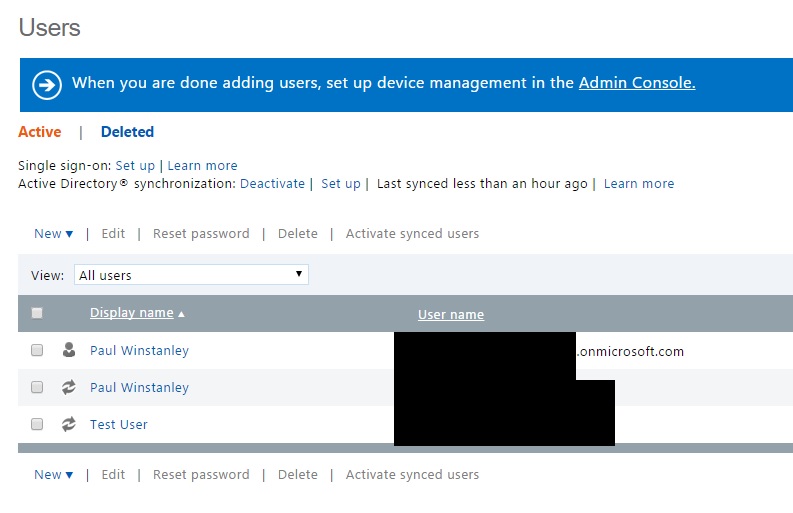The height and width of the screenshot is (513, 793).
Task: Click sort arrow next to Display name
Action: pos(181,314)
